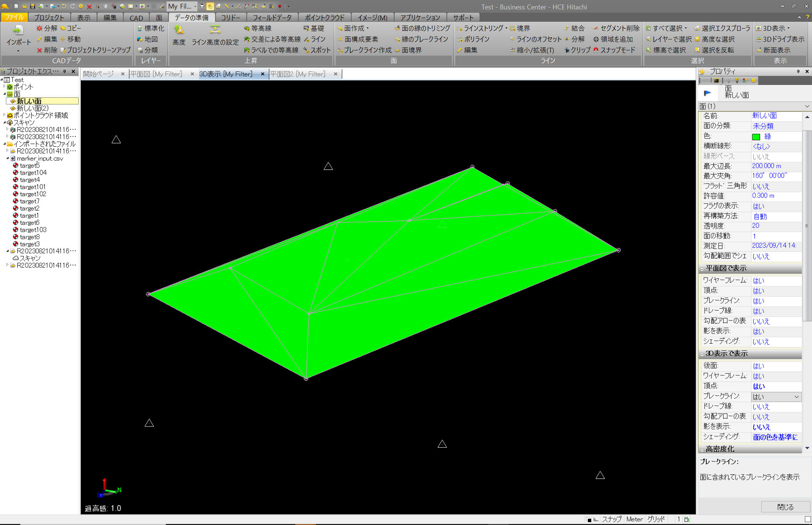Click the Import (インポート) icon
Screen dimensions: 812x525
tap(18, 30)
